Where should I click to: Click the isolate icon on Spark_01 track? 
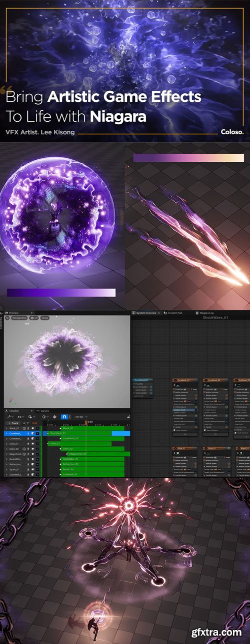(28, 469)
